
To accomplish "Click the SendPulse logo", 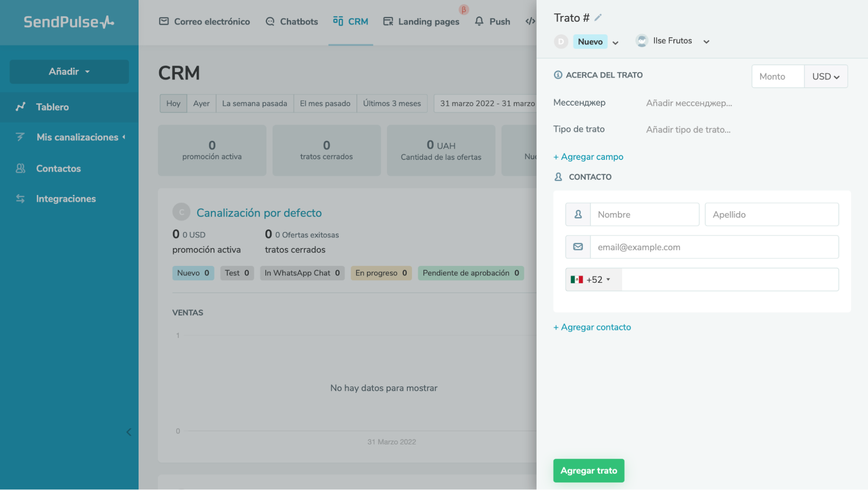I will coord(69,22).
